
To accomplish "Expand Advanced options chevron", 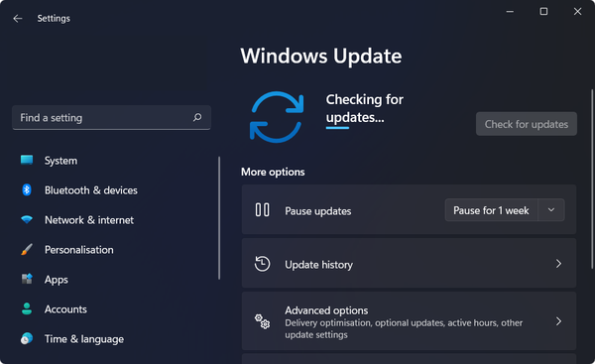I will [558, 321].
